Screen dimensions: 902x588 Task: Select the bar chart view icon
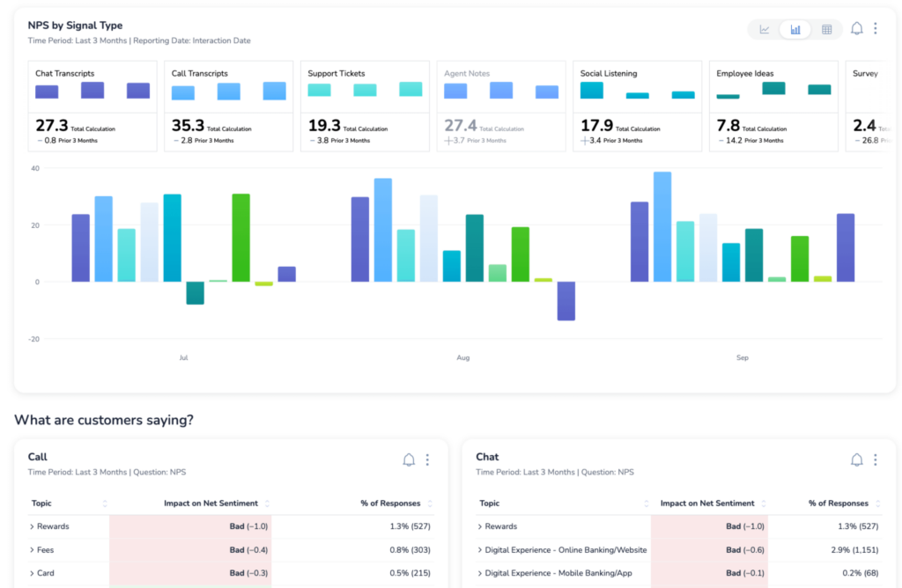click(795, 28)
